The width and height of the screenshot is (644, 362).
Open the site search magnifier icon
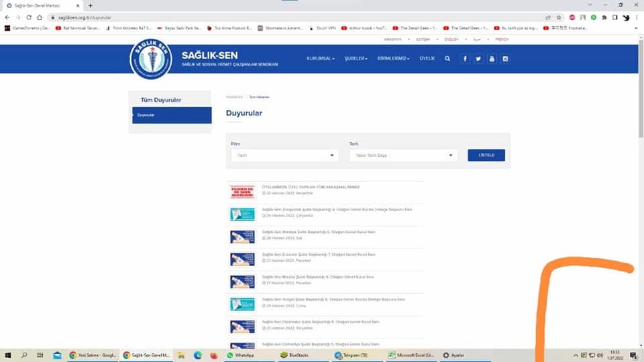click(447, 59)
